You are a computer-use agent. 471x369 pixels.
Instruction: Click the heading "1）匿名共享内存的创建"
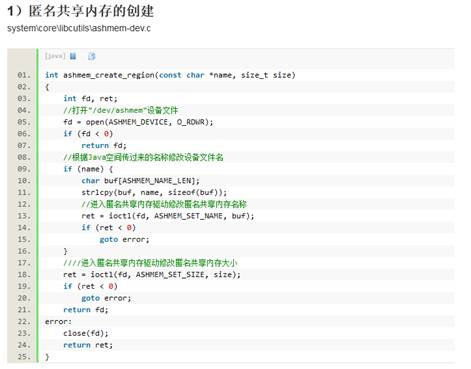pos(80,11)
